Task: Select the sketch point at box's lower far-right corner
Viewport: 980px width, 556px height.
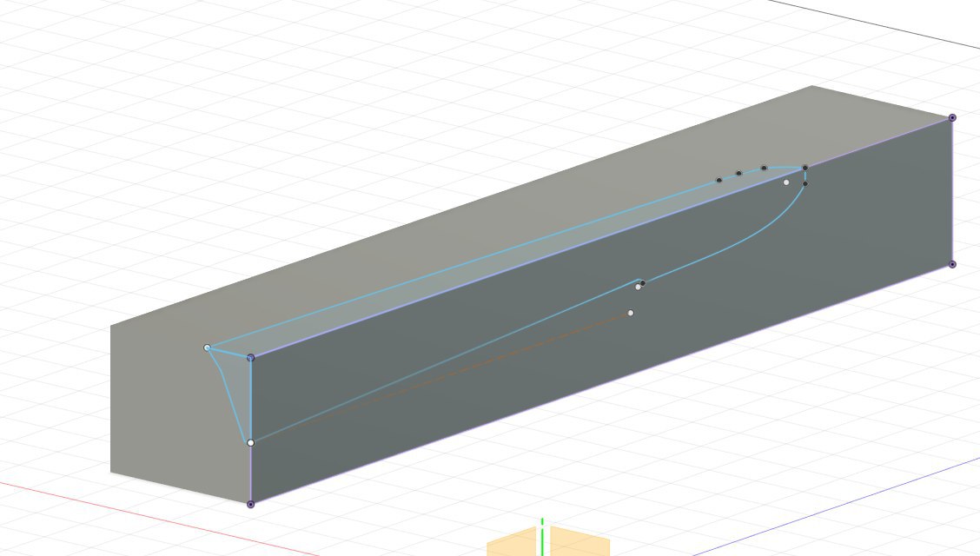Action: 952,264
